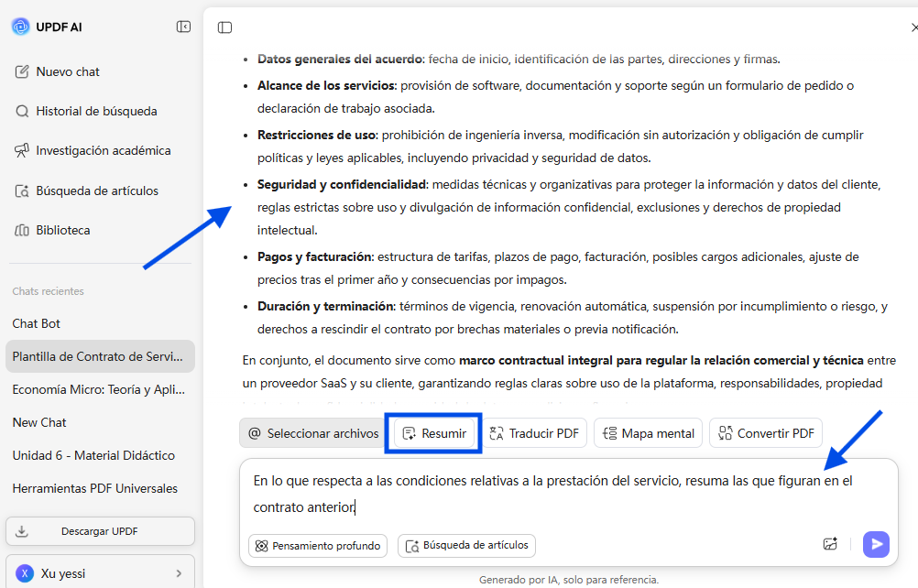Click the UPDF AI logo

click(43, 27)
